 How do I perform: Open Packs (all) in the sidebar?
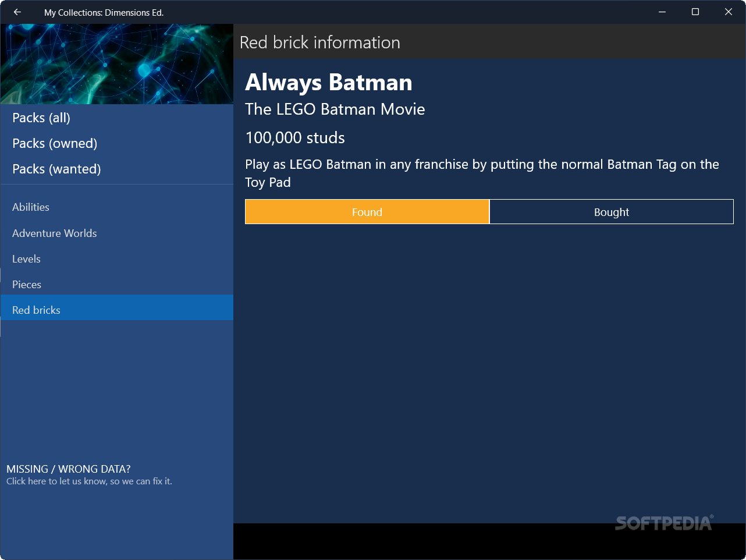[117, 118]
